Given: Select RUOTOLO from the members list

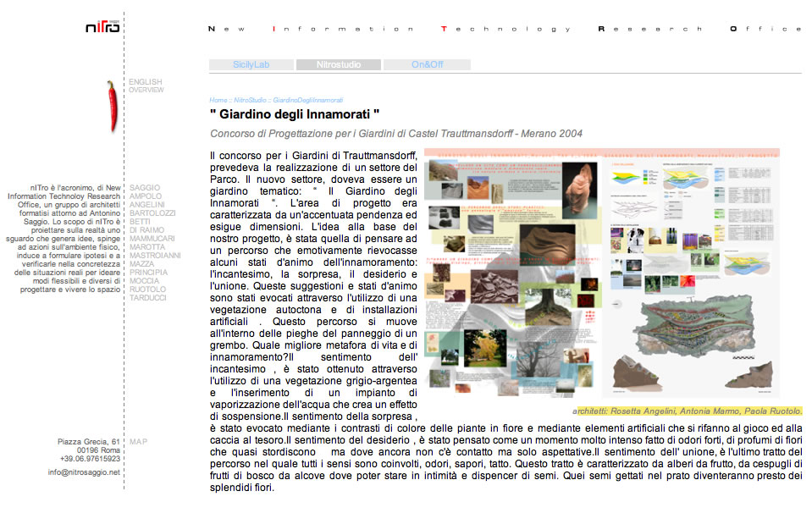Looking at the screenshot, I should tap(148, 290).
